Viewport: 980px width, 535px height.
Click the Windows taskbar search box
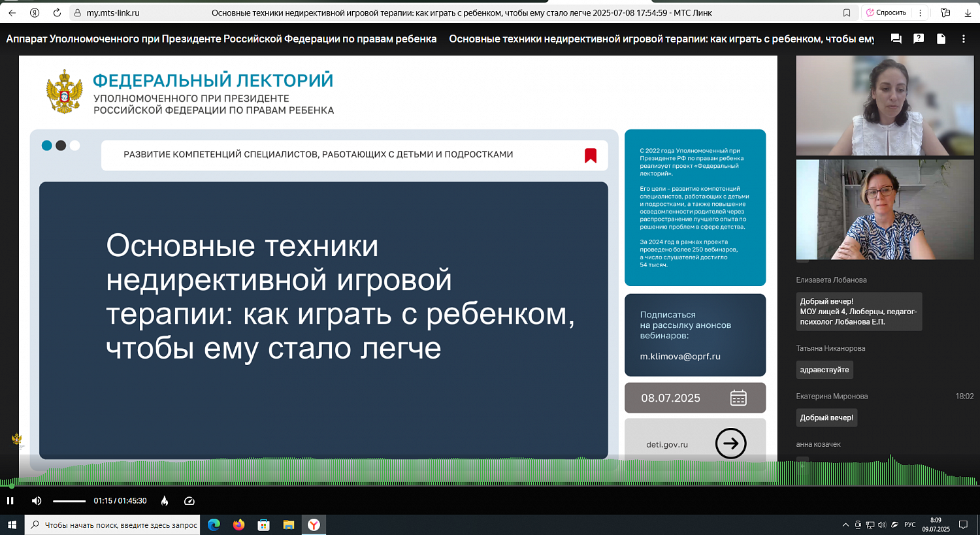[112, 525]
